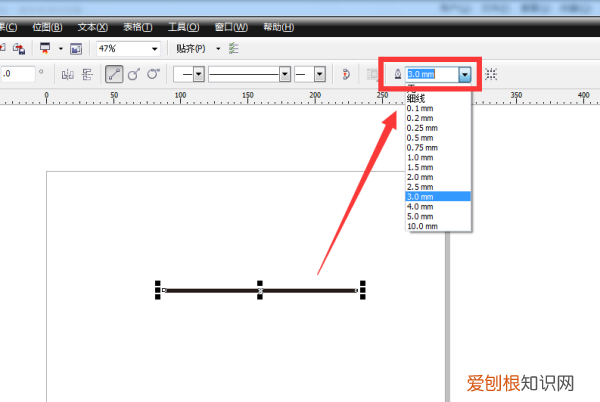This screenshot has width=600, height=402.
Task: Select the perpendicular 2-point line icon
Action: pos(134,74)
